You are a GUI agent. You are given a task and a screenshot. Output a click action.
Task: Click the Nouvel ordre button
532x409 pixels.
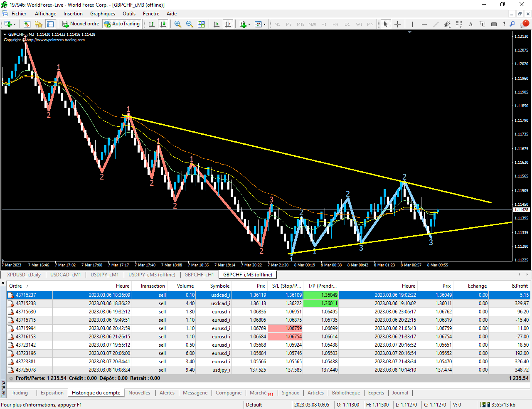pos(81,24)
